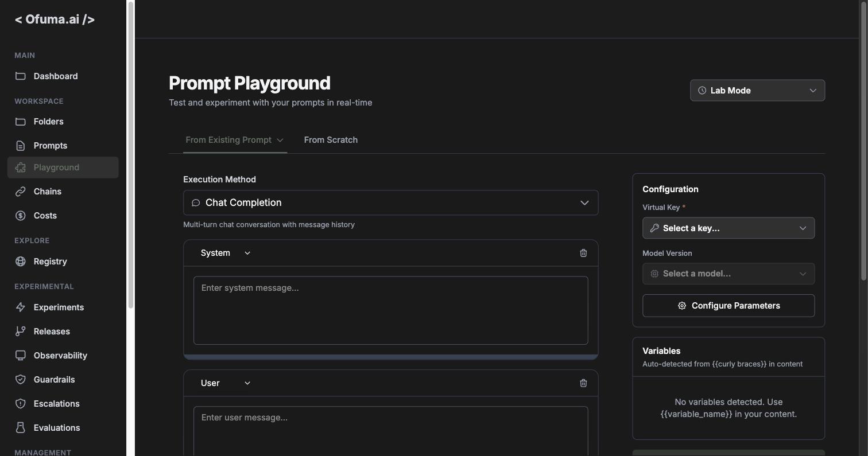
Task: Open the Select a model dropdown
Action: click(728, 274)
